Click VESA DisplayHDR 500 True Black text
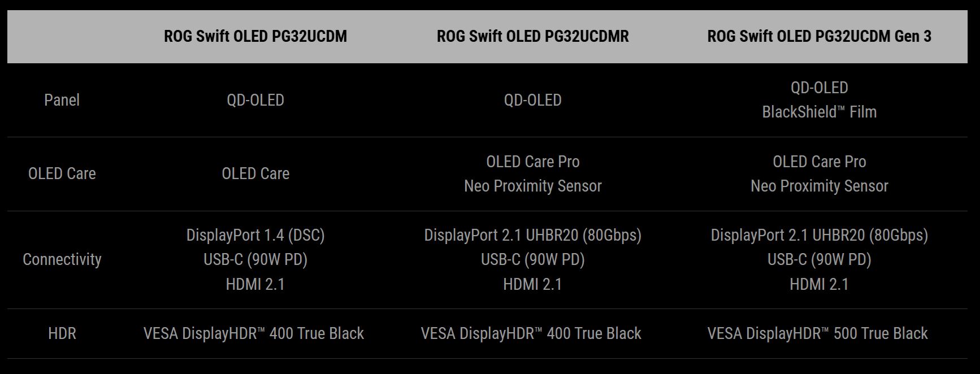980x374 pixels. coord(817,333)
